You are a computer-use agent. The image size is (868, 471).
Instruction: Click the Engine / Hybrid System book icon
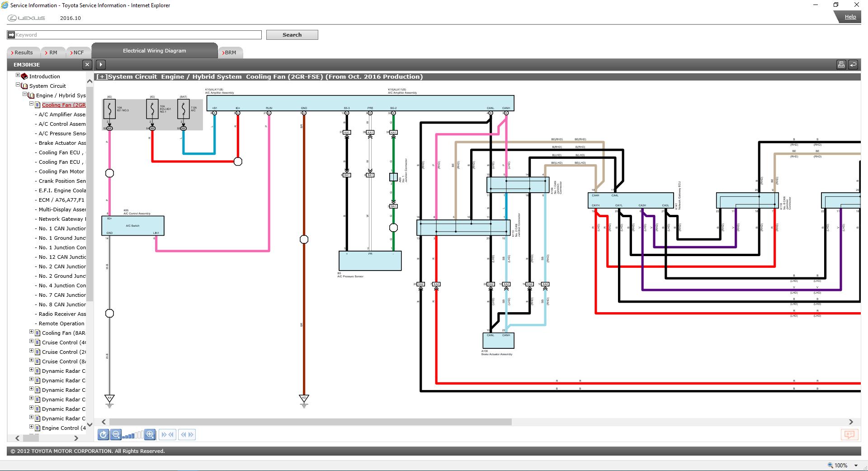coord(31,95)
